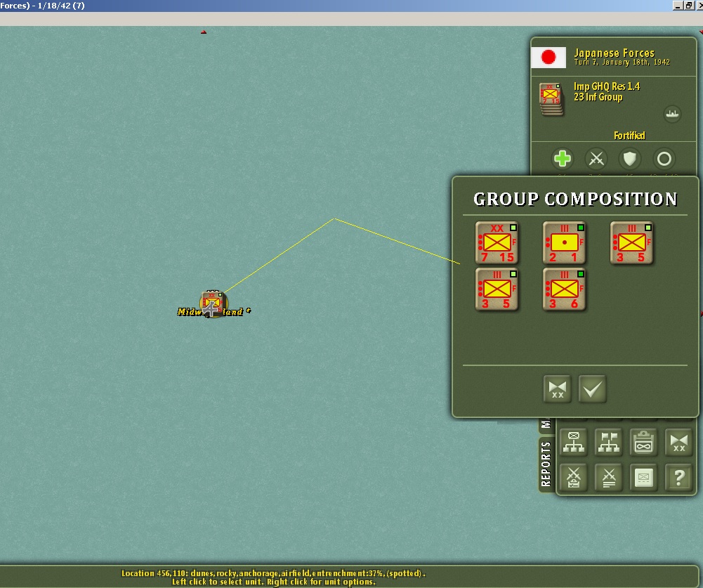Image resolution: width=703 pixels, height=588 pixels.
Task: Click the small red marker at the map's top edge
Action: point(204,32)
